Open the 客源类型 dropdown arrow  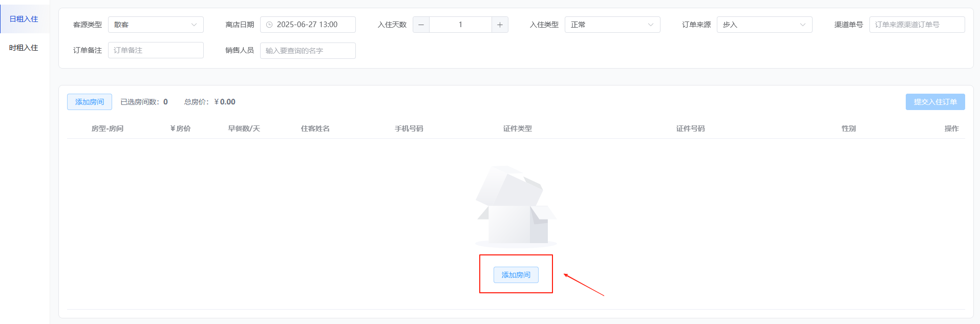(194, 25)
